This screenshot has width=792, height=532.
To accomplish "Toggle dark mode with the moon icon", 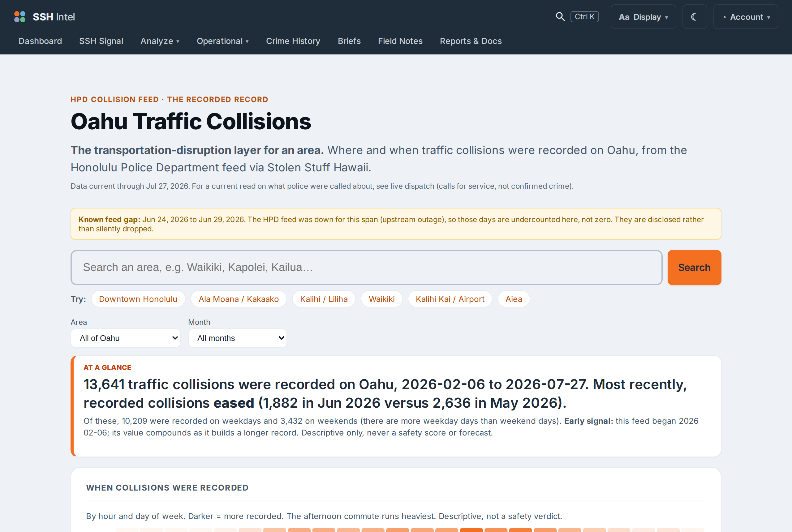I will (694, 17).
